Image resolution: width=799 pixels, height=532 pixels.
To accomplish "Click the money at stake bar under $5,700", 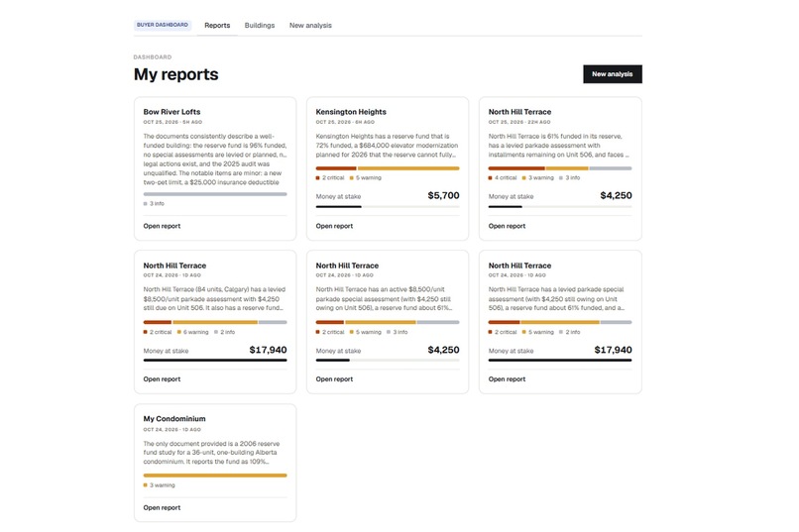I will pos(388,207).
